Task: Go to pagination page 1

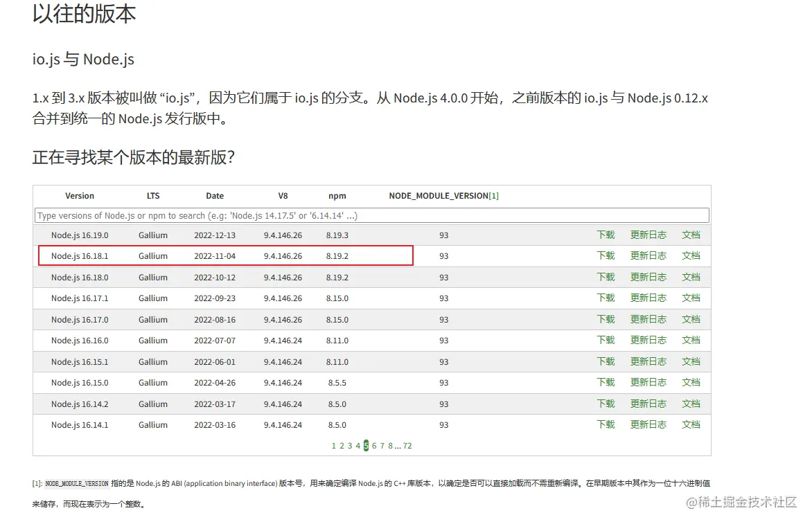Action: [x=333, y=446]
